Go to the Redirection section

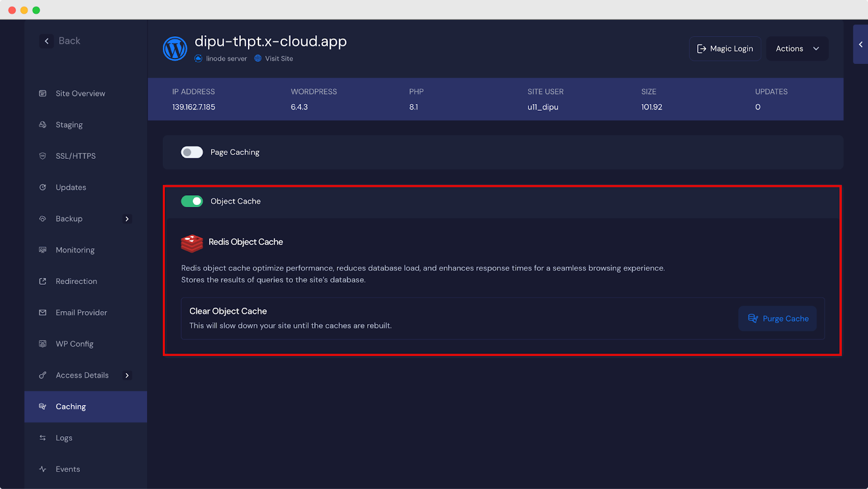pyautogui.click(x=76, y=281)
